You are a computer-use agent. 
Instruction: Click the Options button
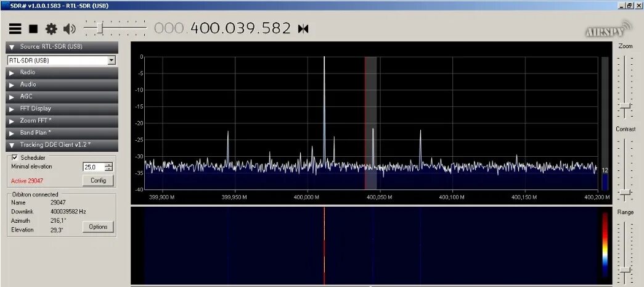(98, 227)
